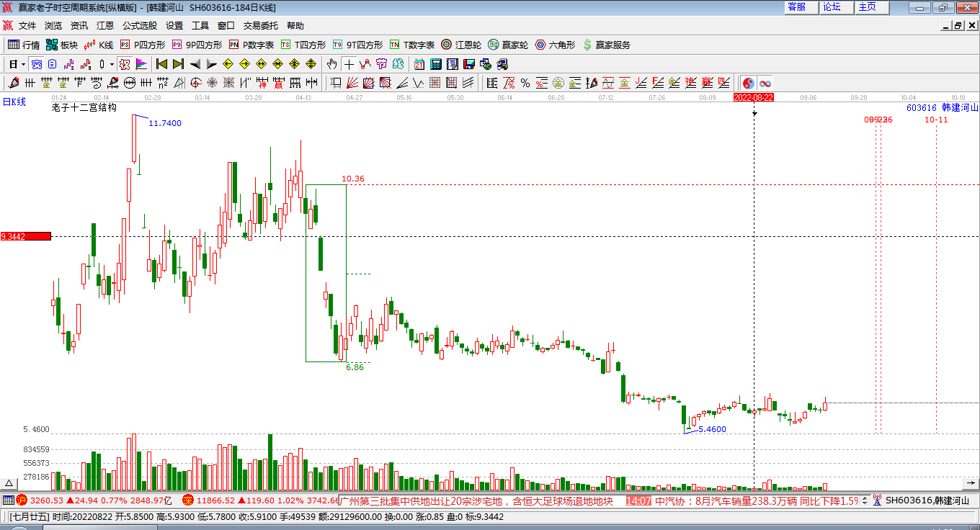Open the 行情 quotes view
The height and width of the screenshot is (530, 980).
click(24, 45)
